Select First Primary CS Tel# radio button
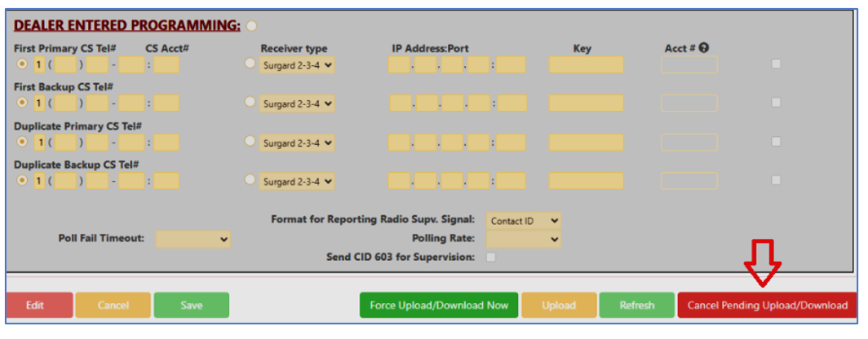 pyautogui.click(x=22, y=64)
